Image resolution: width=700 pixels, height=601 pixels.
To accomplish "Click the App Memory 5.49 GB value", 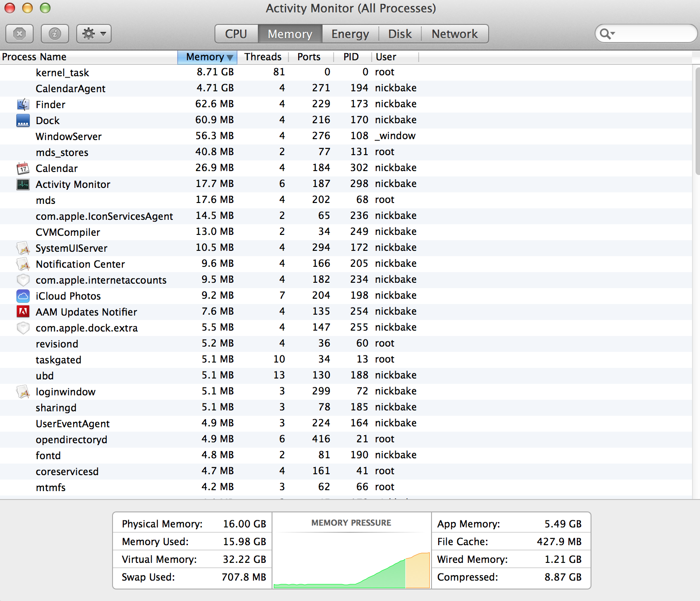I will 563,524.
